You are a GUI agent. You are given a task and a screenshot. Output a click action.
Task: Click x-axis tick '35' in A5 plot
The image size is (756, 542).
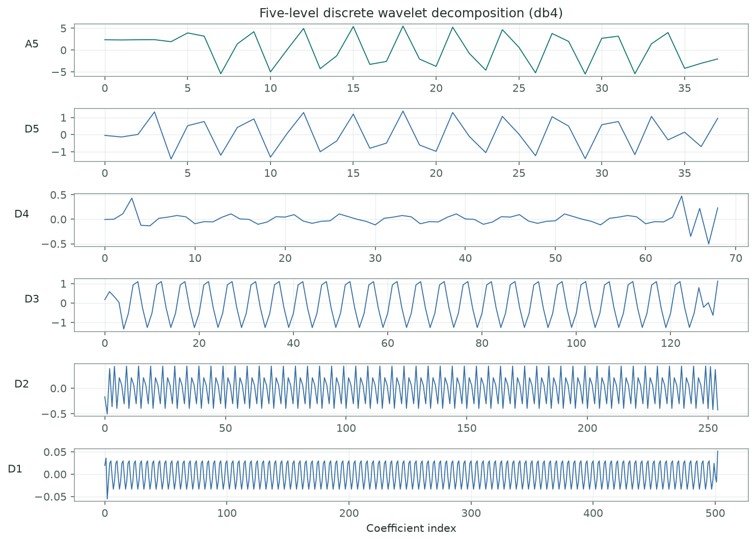point(685,88)
